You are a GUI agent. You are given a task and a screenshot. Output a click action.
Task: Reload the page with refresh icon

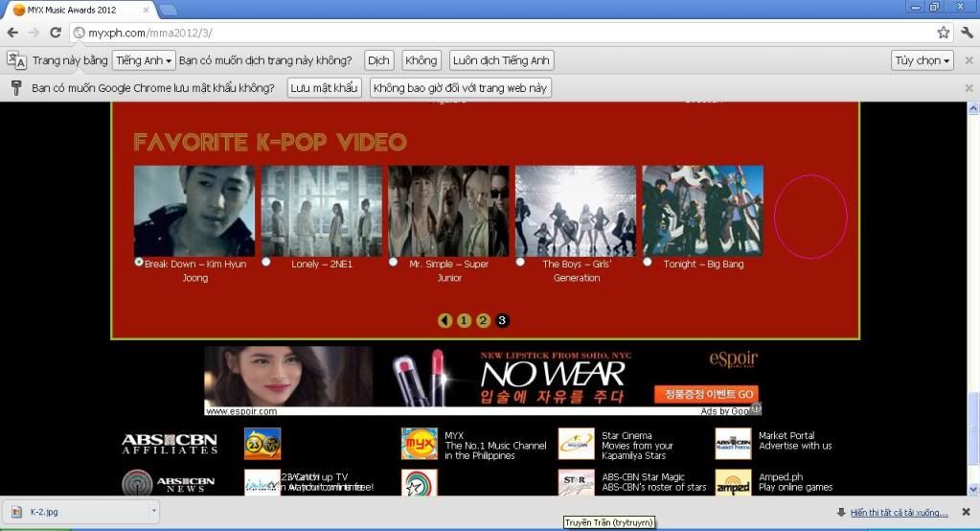pyautogui.click(x=56, y=33)
